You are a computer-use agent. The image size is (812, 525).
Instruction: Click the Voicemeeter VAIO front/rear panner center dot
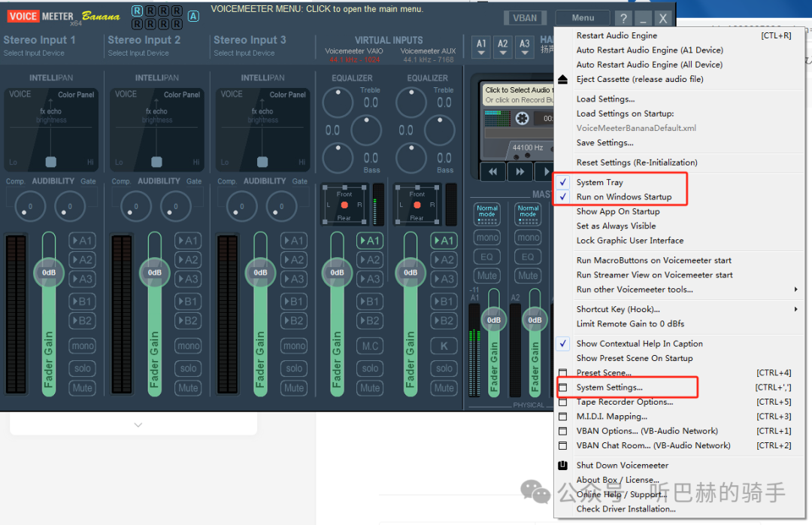point(344,205)
